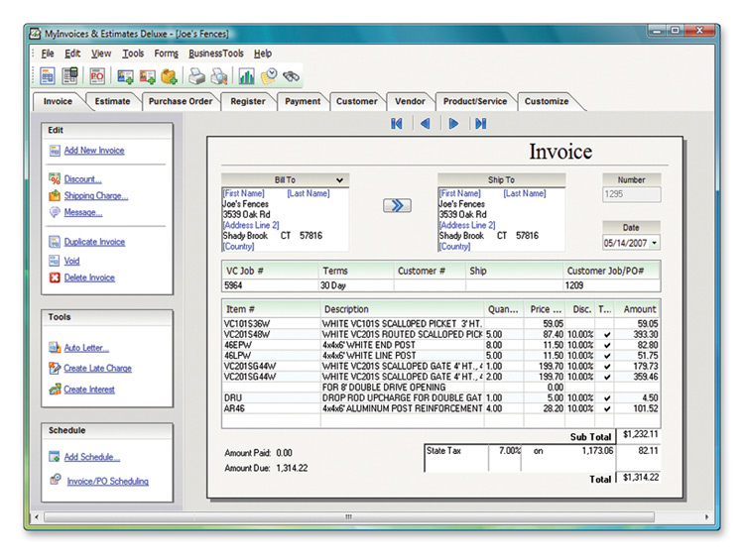Click the add customer blue card icon

[x=125, y=76]
